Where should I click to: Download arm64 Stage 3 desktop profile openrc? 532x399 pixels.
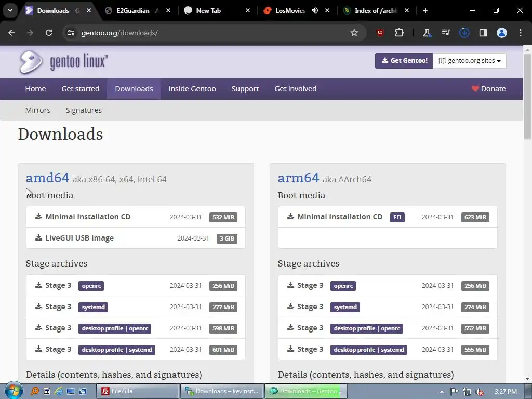388,328
